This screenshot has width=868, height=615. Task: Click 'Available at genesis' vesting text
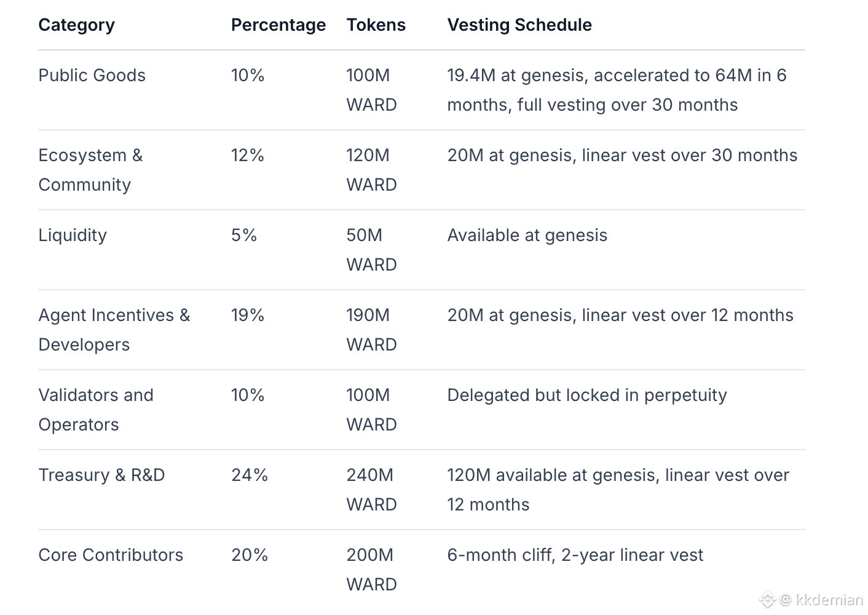(x=527, y=236)
